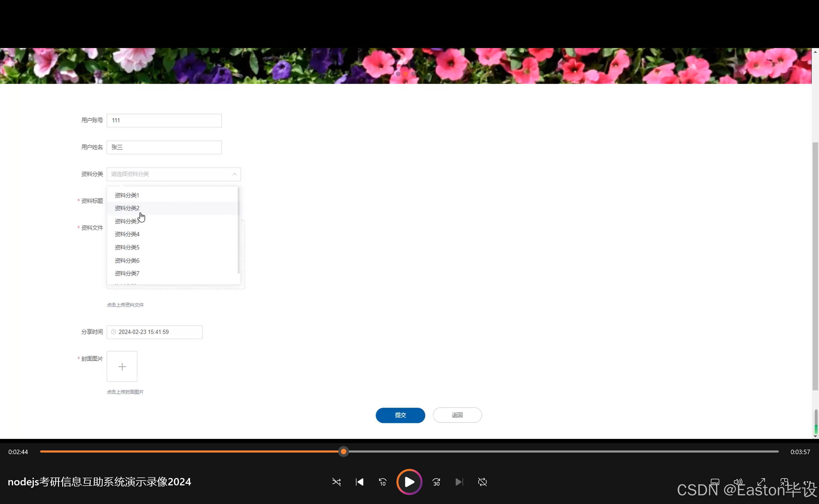
Task: Toggle shuffle playback mode
Action: (336, 482)
